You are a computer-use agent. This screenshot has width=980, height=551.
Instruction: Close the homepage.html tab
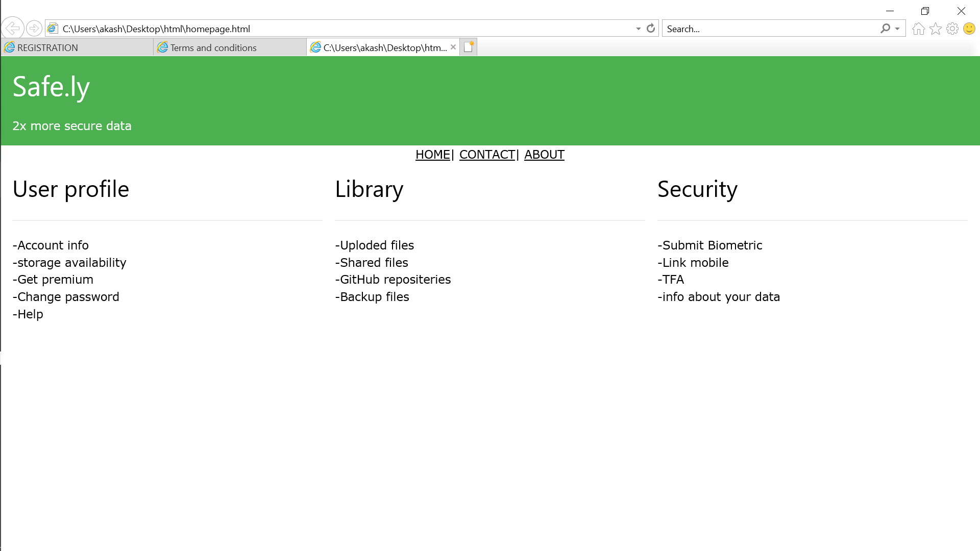[x=453, y=47]
